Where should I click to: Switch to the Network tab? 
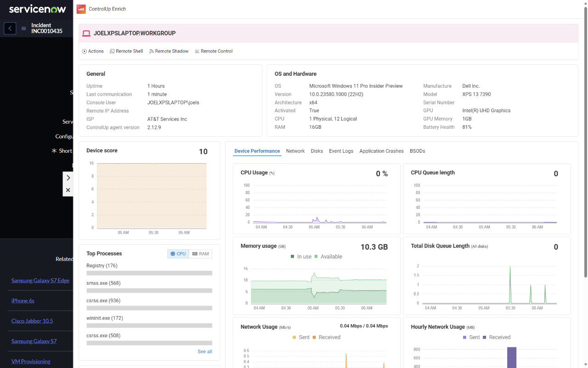(295, 151)
